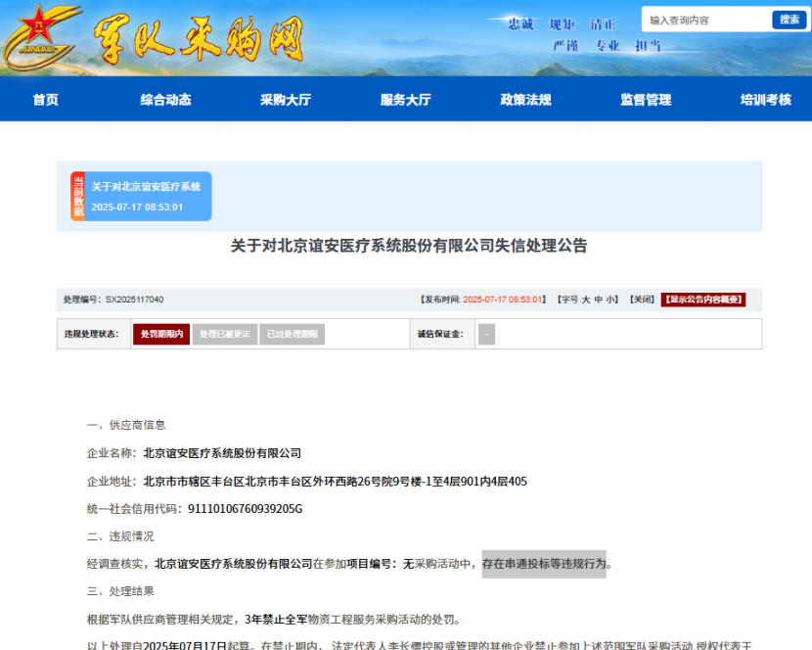Screen dimensions: 812x650
Task: Click heading 三、处理结果
Action: (120, 591)
